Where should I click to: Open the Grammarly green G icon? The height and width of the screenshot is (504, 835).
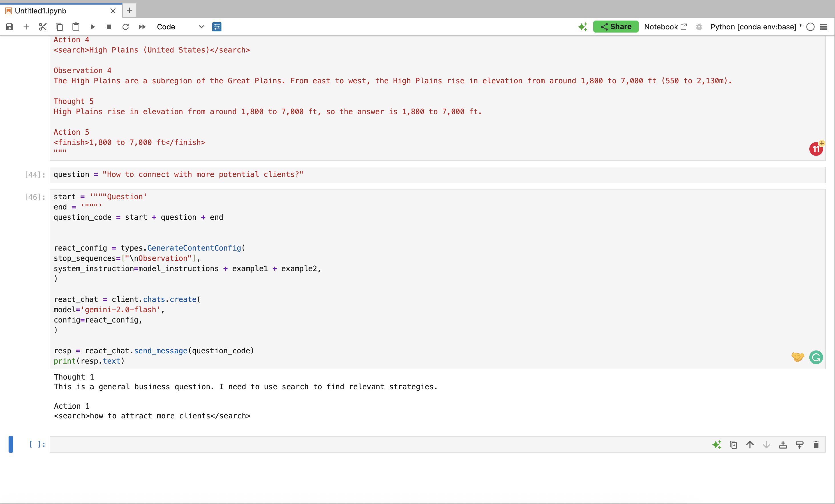(x=816, y=357)
